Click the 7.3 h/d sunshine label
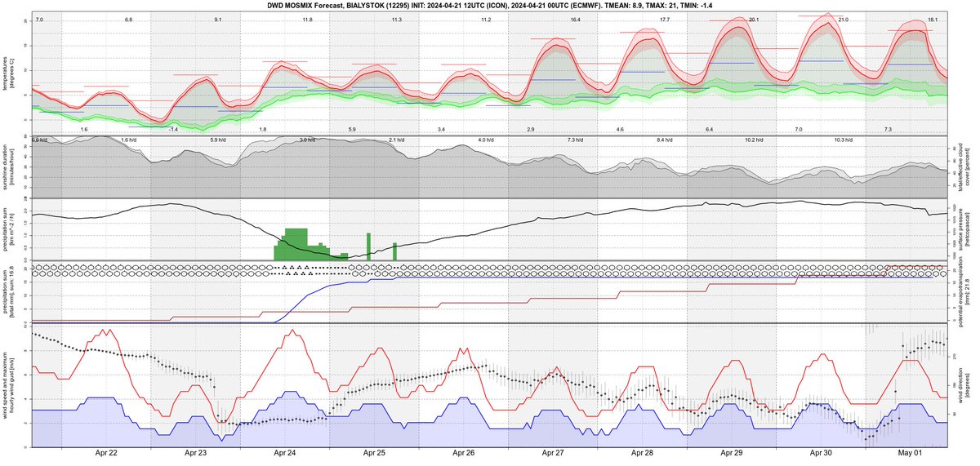Viewport: 980px width, 466px height. (x=576, y=140)
